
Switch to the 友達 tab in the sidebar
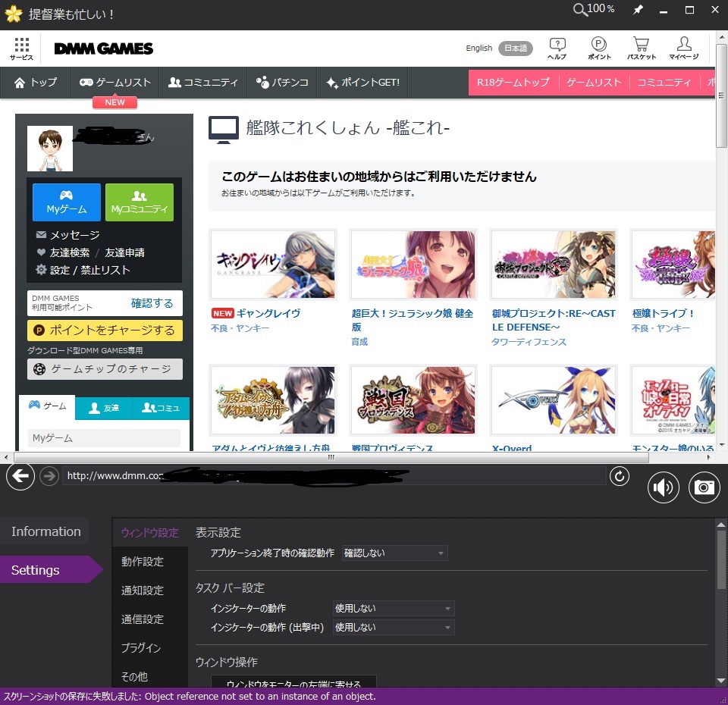pos(103,408)
